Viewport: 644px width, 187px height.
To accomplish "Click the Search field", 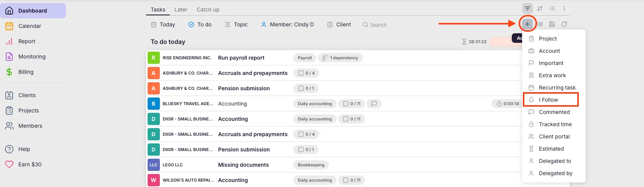I will (378, 25).
